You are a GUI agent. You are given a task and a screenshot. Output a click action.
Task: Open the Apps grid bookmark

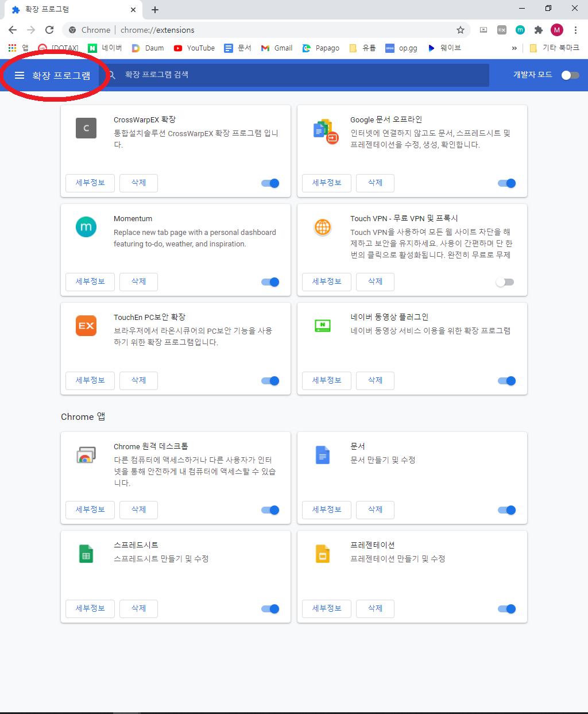click(x=18, y=48)
